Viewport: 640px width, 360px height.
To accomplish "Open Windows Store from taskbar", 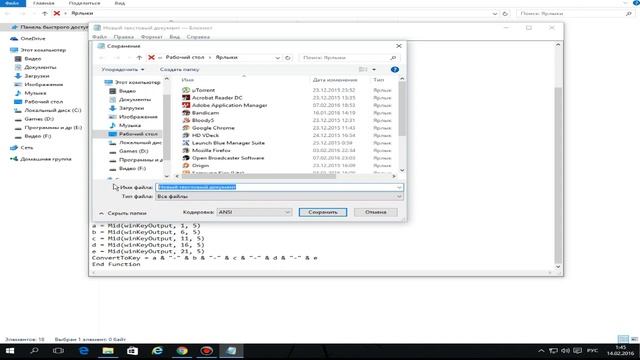I will coord(133,351).
